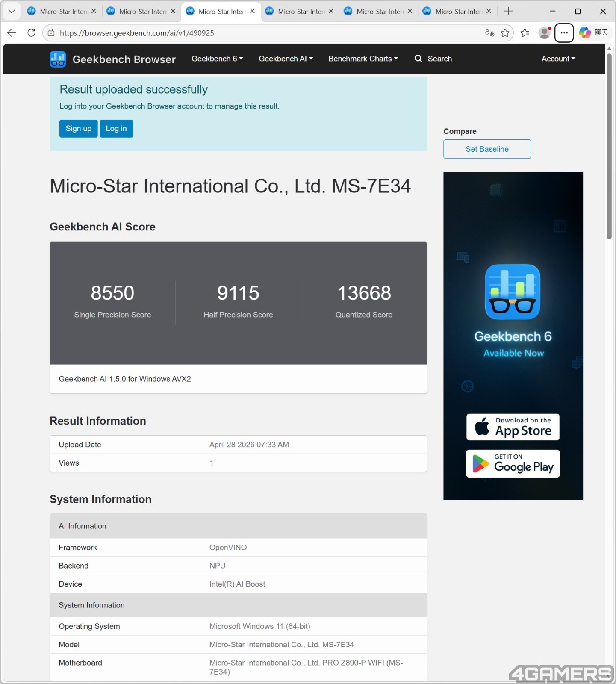This screenshot has height=684, width=616.
Task: Open the Benchmark Charts dropdown
Action: point(363,59)
